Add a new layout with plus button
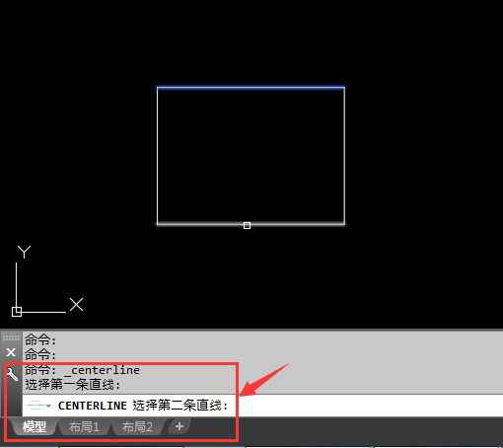 click(x=180, y=426)
